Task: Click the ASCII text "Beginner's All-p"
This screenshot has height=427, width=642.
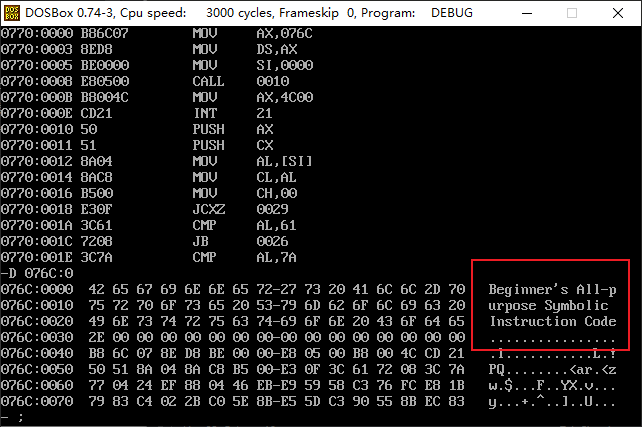Action: click(x=552, y=289)
